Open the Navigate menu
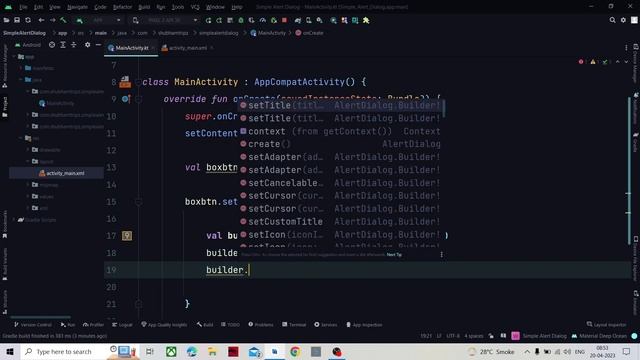 pos(77,7)
